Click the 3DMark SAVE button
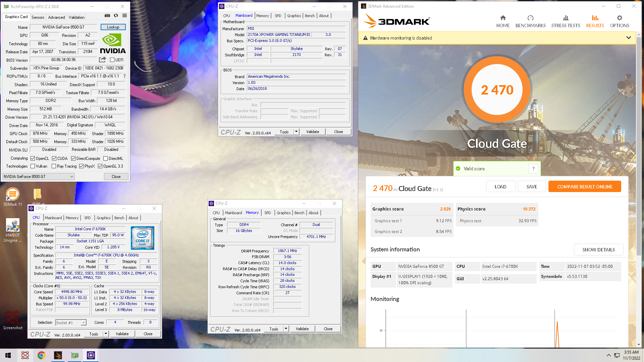Image resolution: width=644 pixels, height=362 pixels. pyautogui.click(x=532, y=187)
